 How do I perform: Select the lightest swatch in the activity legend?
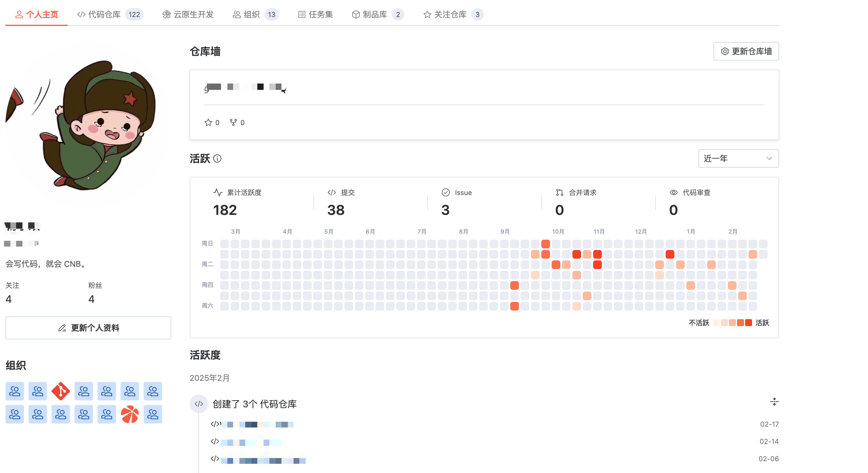[716, 323]
